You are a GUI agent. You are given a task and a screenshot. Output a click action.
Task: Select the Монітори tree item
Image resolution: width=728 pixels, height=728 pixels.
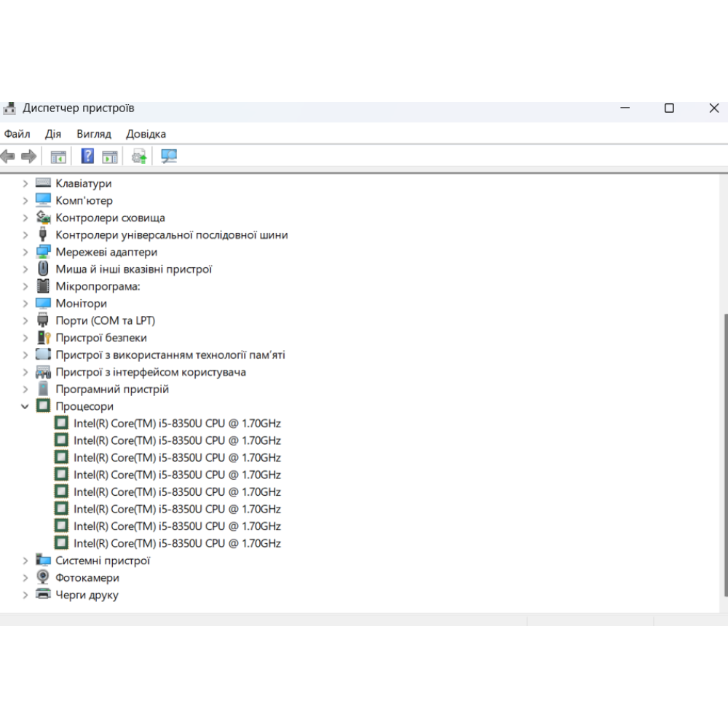click(x=81, y=304)
